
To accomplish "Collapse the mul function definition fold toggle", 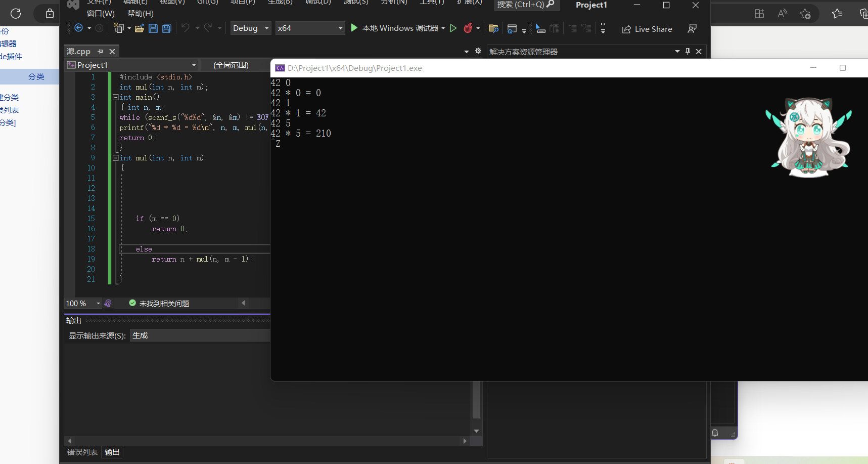I will coord(115,158).
